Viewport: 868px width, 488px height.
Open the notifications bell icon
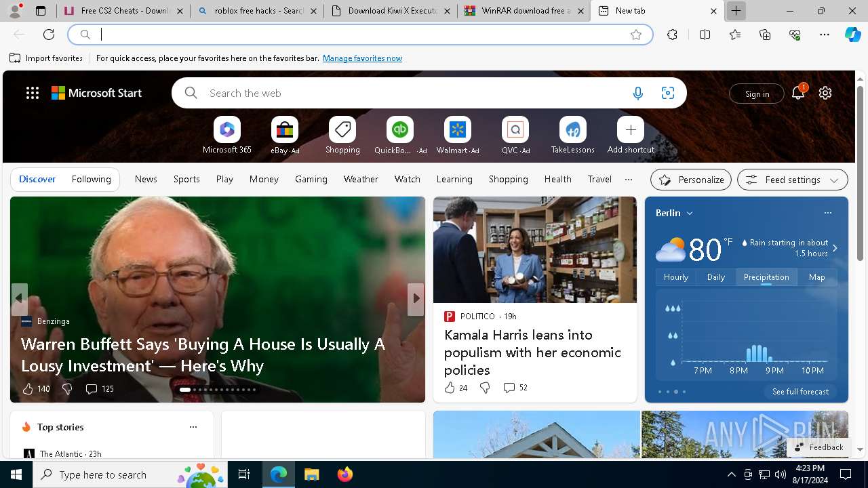tap(798, 94)
